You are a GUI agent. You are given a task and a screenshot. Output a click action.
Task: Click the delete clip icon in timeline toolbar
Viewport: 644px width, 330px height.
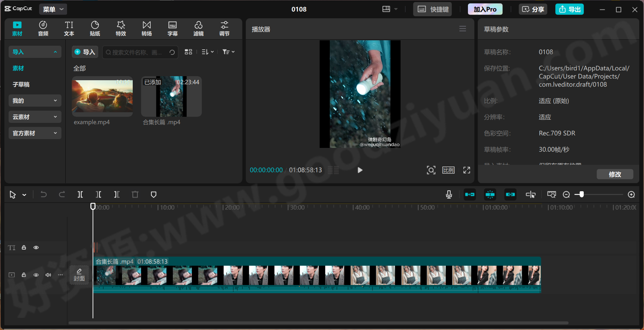point(135,194)
